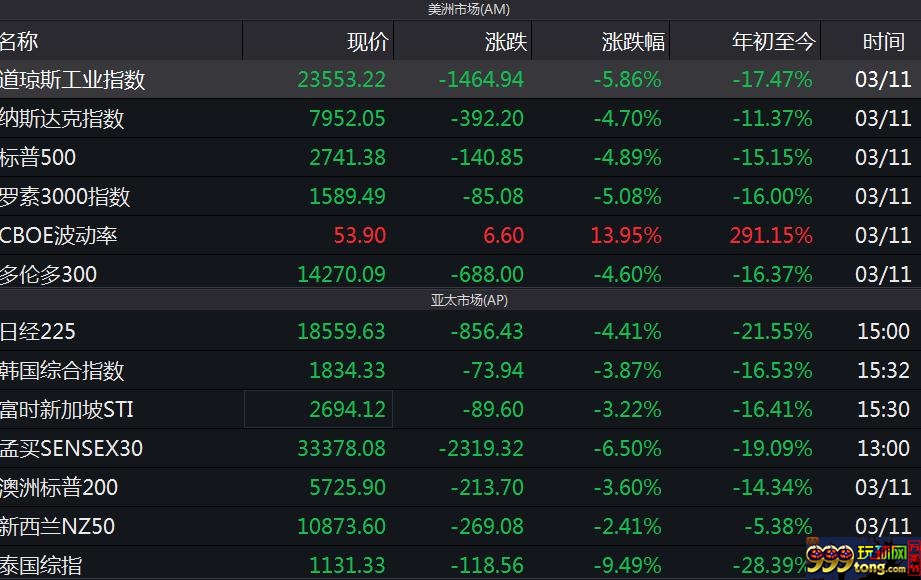
Task: Click the Thailand composite change -118.56
Action: [x=487, y=565]
